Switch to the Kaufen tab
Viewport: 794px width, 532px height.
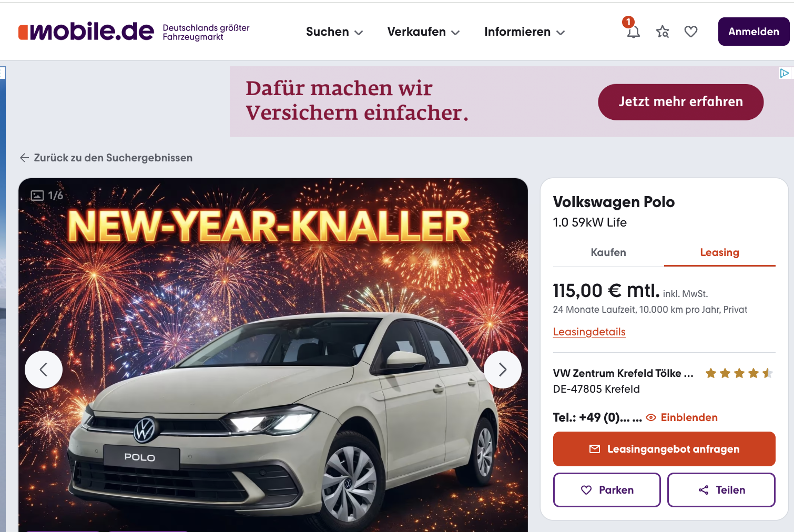pyautogui.click(x=608, y=252)
